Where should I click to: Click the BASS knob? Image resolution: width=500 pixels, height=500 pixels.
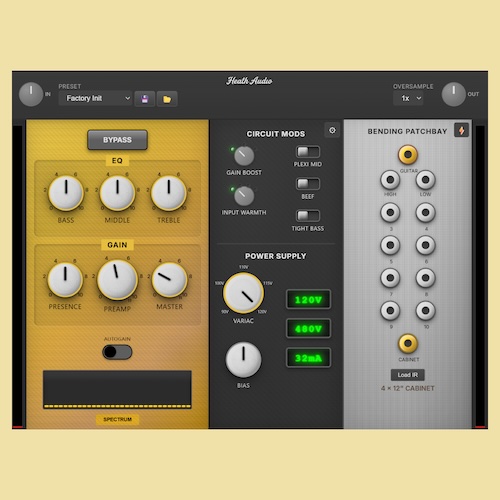(66, 193)
